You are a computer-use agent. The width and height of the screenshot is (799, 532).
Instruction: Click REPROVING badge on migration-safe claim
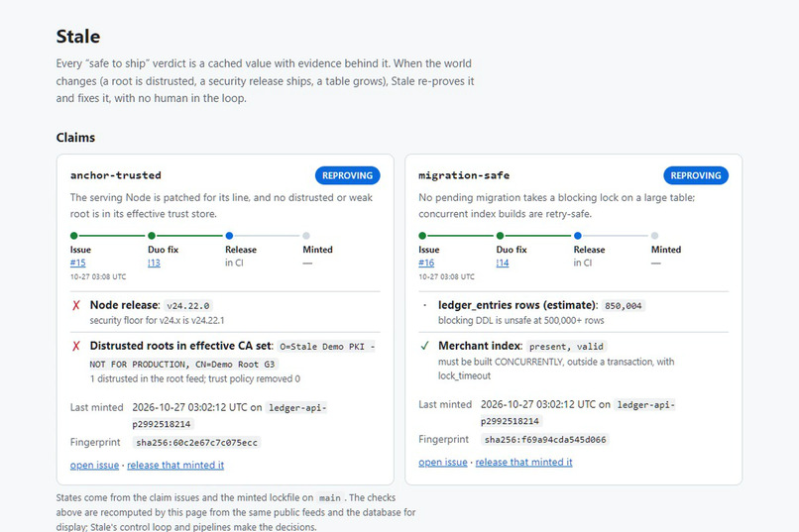tap(696, 175)
